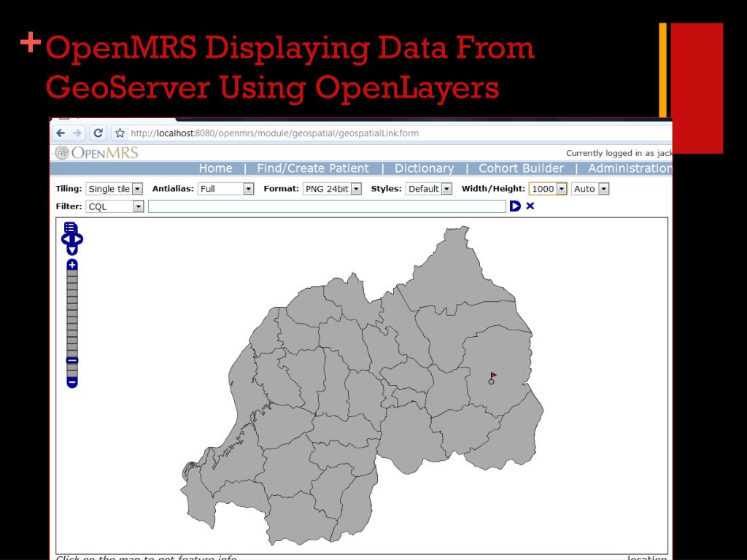The width and height of the screenshot is (747, 560).
Task: Click the OpenMRS logo
Action: tap(96, 153)
